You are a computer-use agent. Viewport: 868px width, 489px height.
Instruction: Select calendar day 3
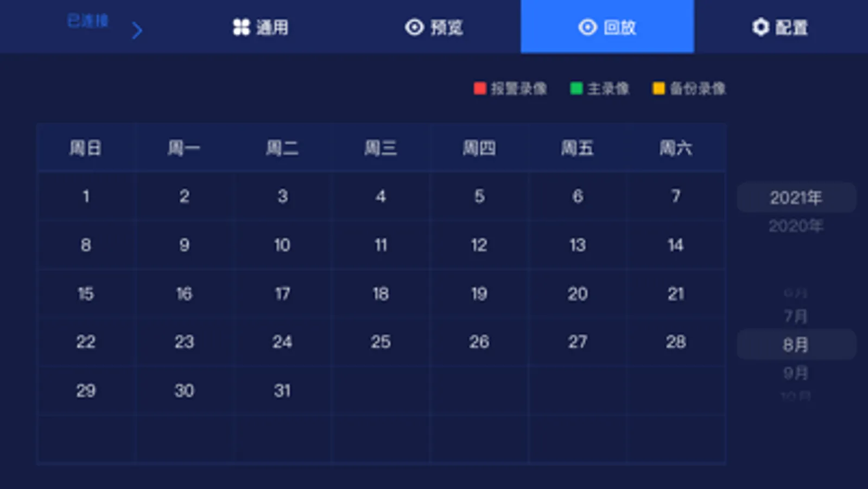(282, 196)
